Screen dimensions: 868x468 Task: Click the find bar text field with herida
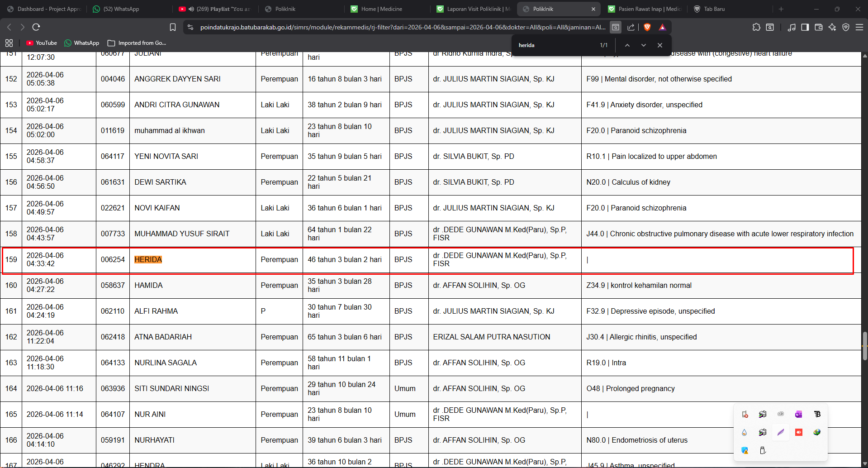tap(555, 45)
